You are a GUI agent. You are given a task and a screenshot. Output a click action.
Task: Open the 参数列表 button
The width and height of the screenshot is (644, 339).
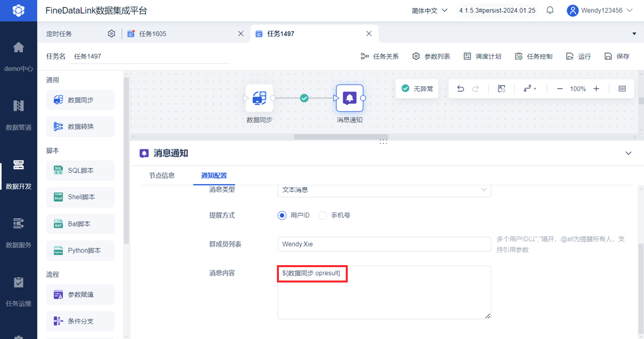coord(431,56)
